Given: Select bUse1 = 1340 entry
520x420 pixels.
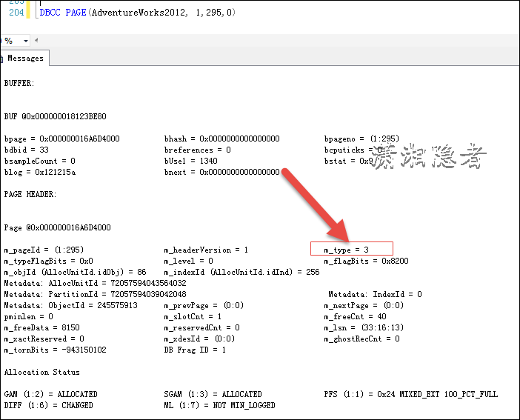Looking at the screenshot, I should click(190, 161).
